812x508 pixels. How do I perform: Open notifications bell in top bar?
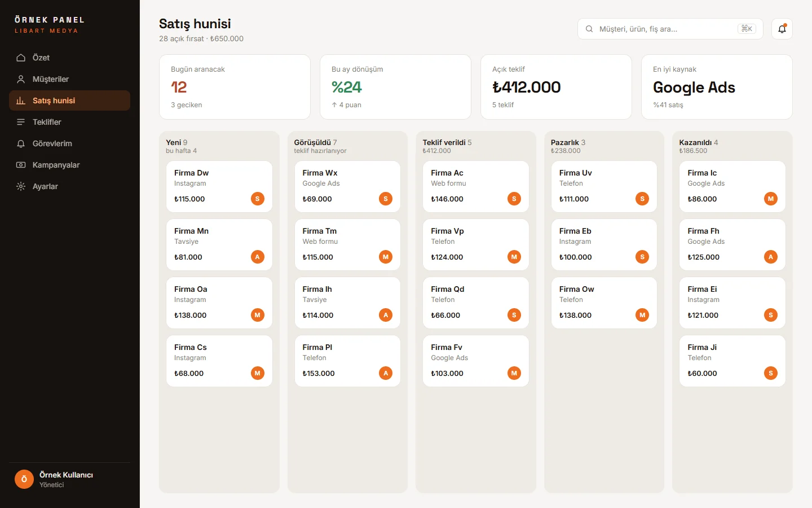pyautogui.click(x=782, y=29)
